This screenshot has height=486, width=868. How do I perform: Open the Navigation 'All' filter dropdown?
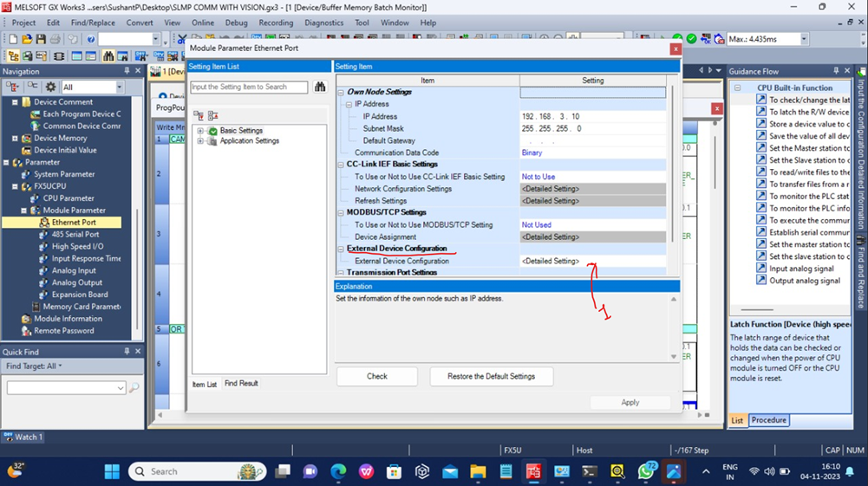119,87
